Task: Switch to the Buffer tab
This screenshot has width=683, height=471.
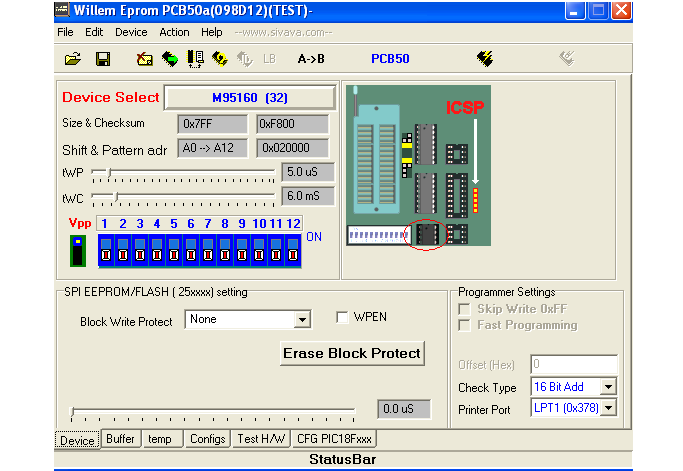Action: tap(120, 439)
